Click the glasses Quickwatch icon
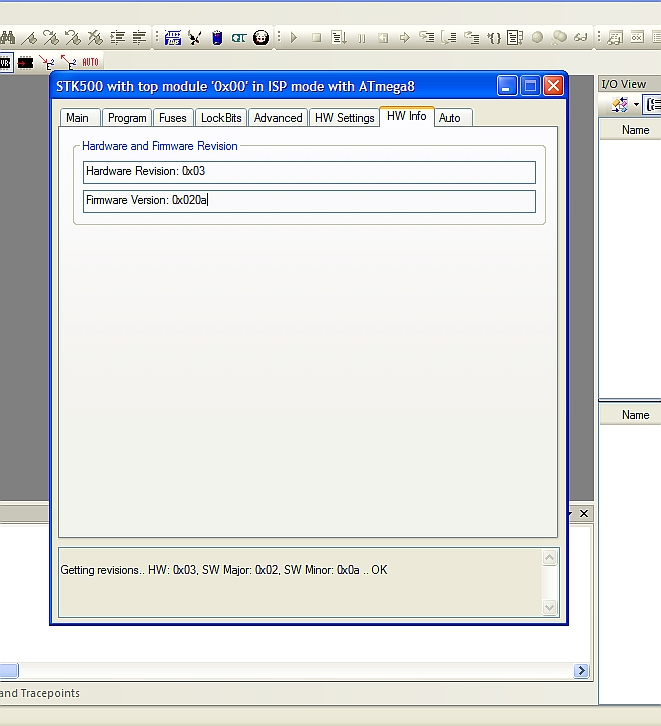Image resolution: width=661 pixels, height=726 pixels. coord(581,38)
